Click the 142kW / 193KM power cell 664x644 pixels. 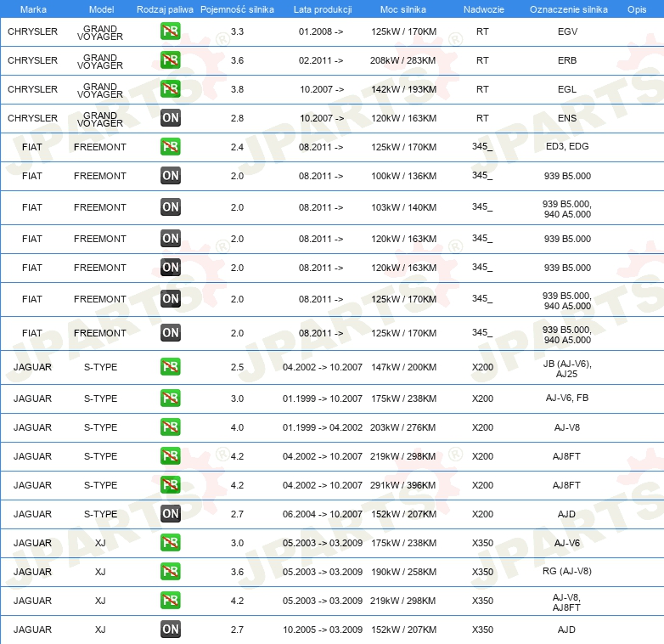coord(403,89)
